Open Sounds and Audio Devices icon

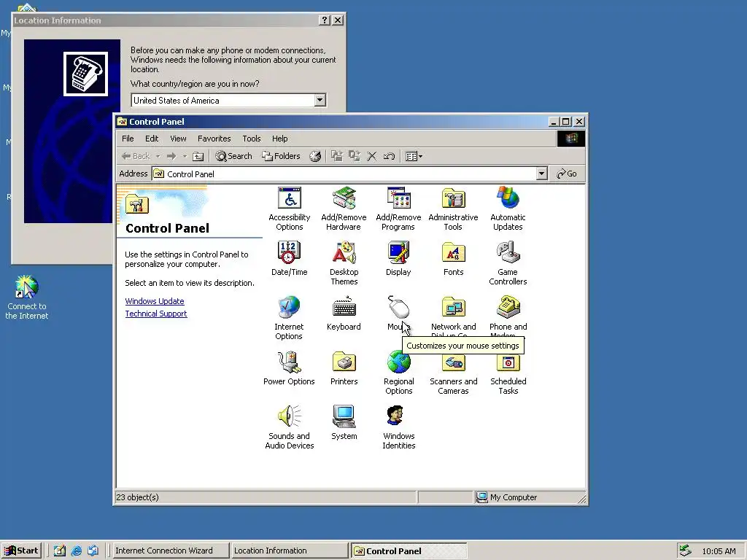[289, 427]
